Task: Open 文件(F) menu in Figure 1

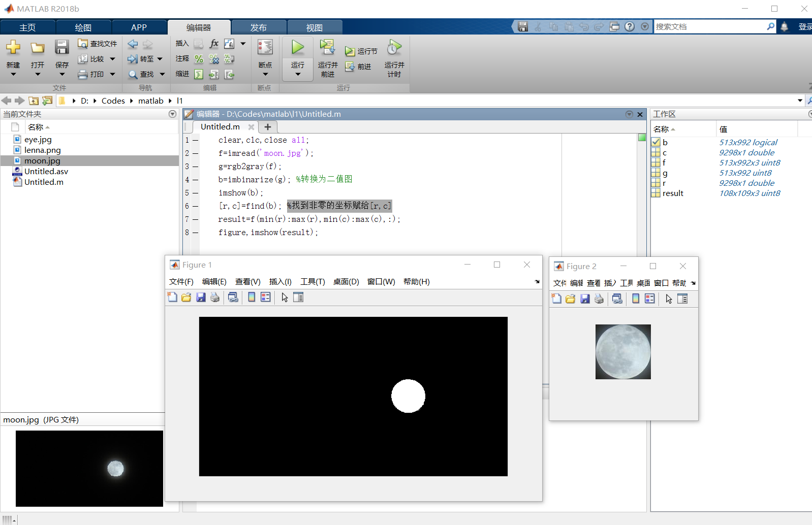Action: [181, 282]
